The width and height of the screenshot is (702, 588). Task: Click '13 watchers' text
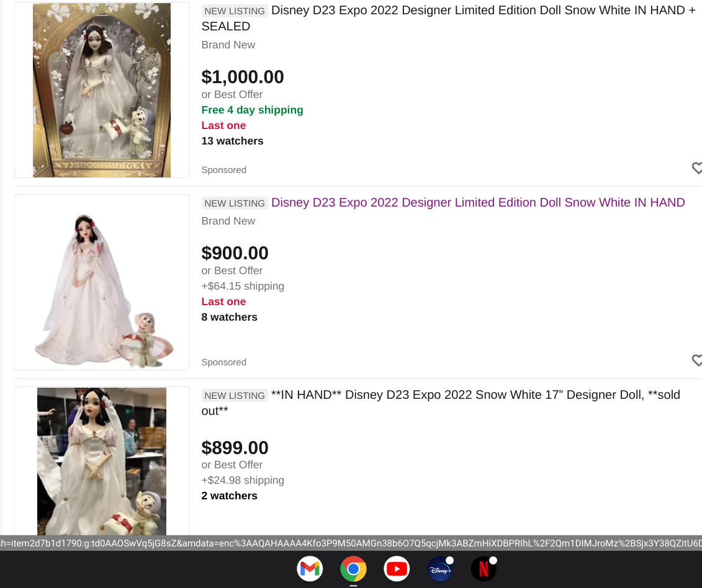tap(232, 141)
